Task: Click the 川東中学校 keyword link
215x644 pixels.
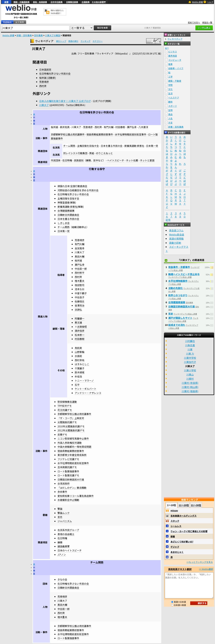Action: pyautogui.click(x=190, y=358)
